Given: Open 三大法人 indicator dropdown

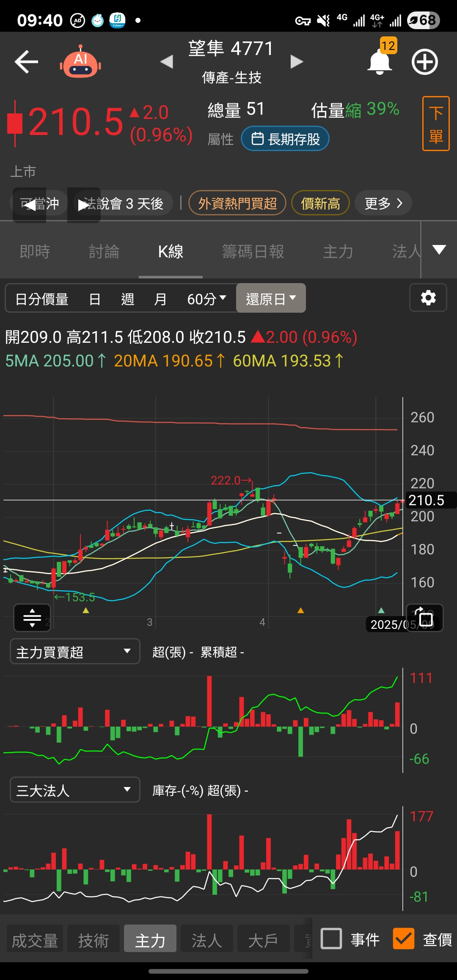Looking at the screenshot, I should tap(75, 790).
